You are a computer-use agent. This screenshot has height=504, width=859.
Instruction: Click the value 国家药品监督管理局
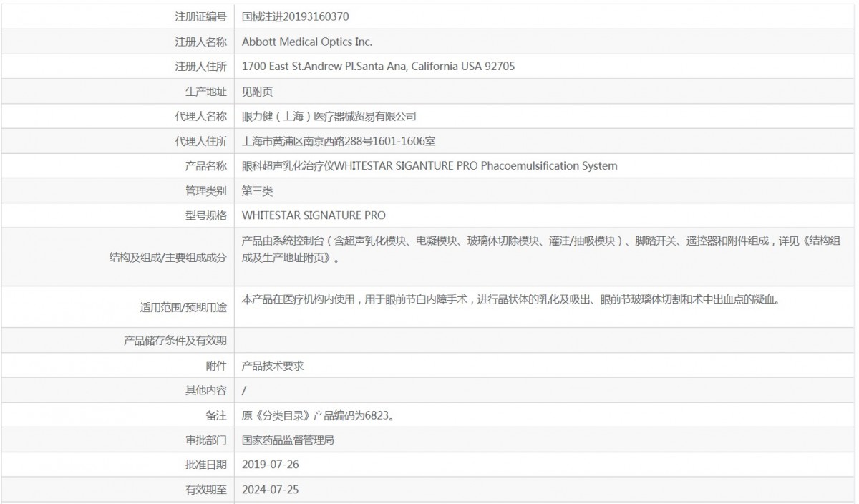288,440
